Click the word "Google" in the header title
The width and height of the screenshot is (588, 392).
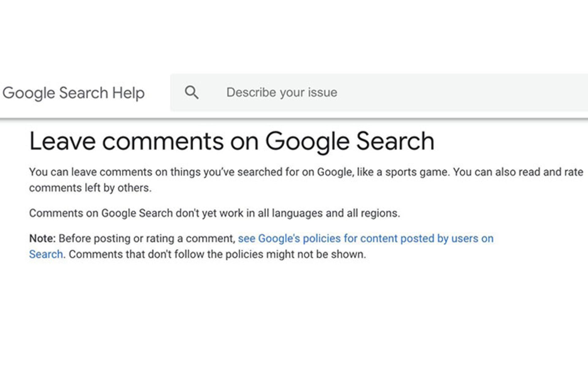click(29, 93)
